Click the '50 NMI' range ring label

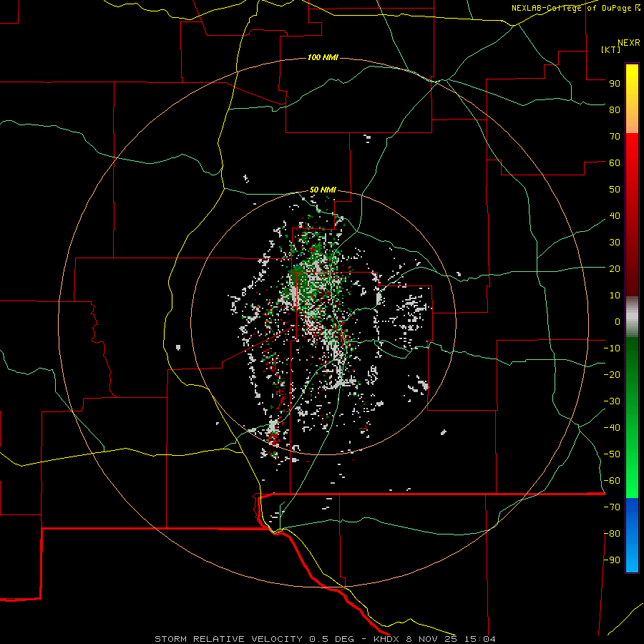pos(323,190)
